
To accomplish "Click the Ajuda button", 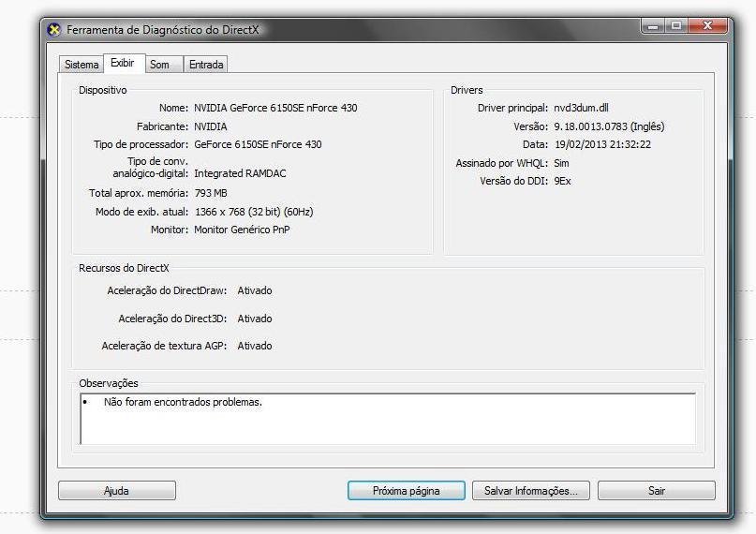I will [117, 491].
